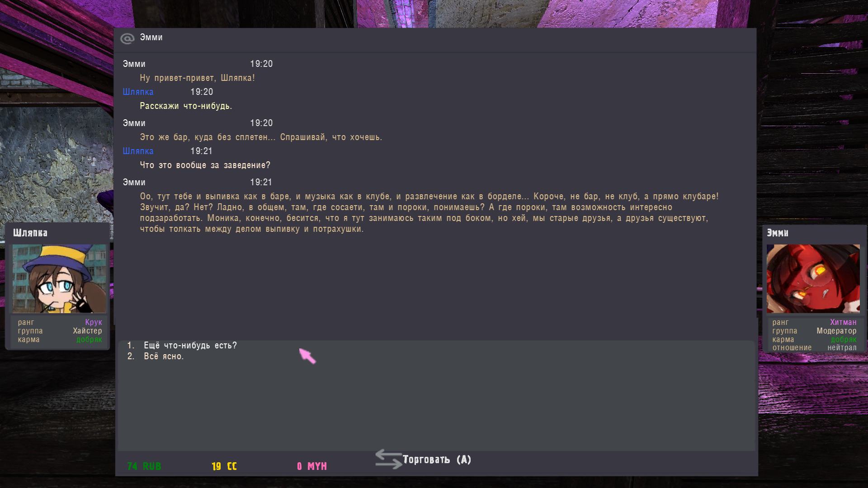Click the Хитман rank value

pos(843,323)
